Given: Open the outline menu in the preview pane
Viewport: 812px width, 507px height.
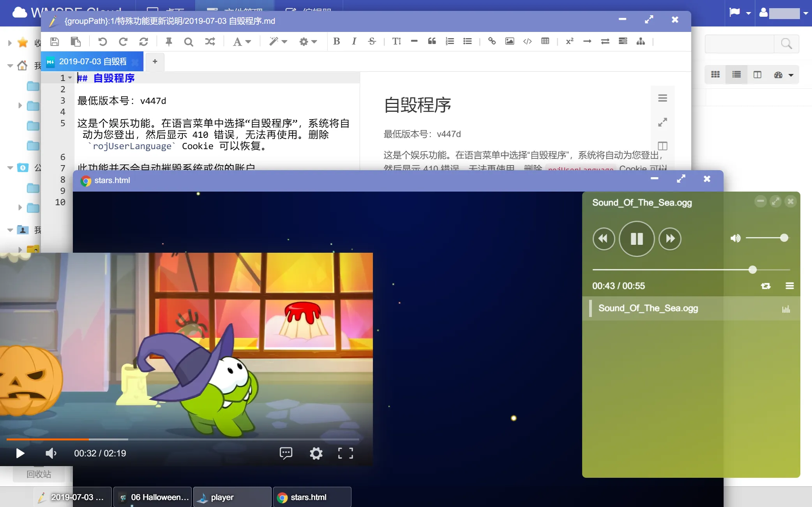Looking at the screenshot, I should coord(662,98).
